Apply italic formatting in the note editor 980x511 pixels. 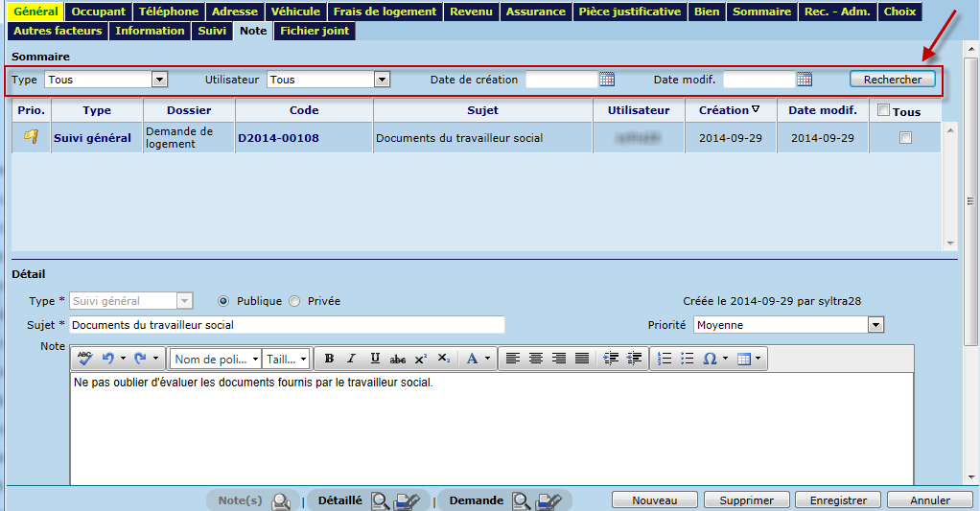click(x=351, y=359)
